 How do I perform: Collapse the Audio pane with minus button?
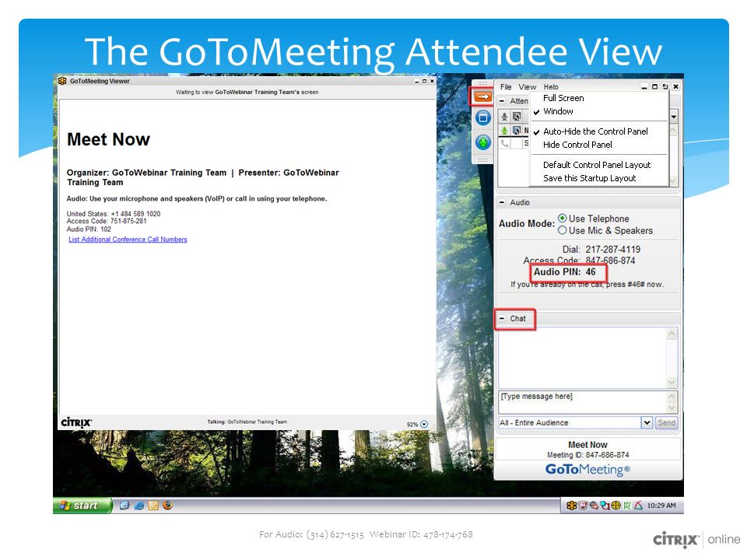click(x=502, y=202)
